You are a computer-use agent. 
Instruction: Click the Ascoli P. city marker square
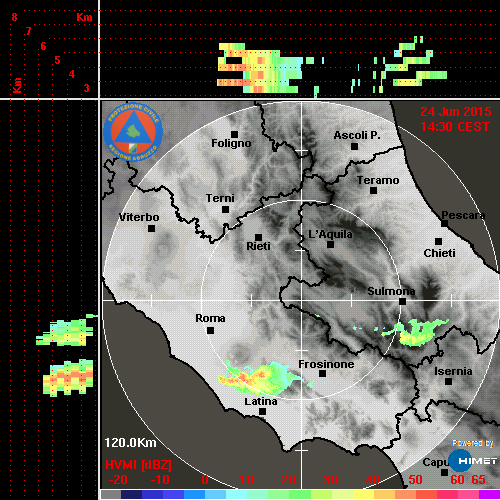(x=354, y=146)
